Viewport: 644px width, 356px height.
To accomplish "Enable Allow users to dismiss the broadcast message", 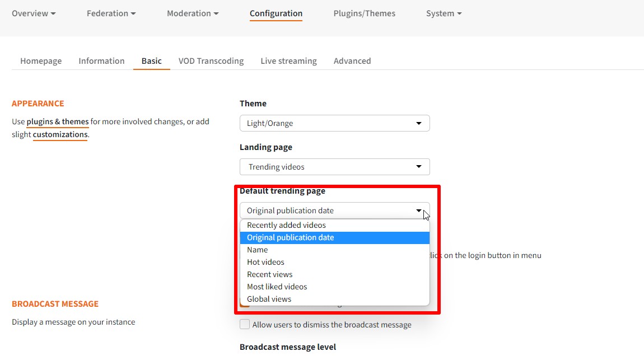I will pyautogui.click(x=245, y=324).
